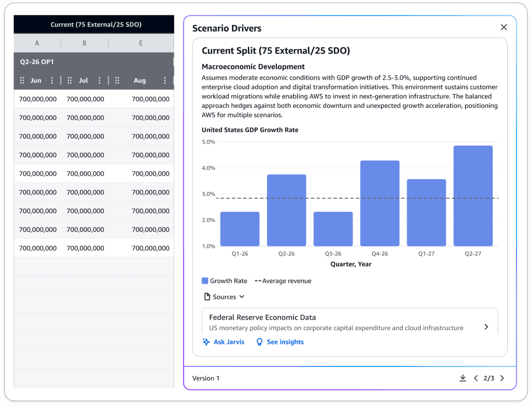Collapse the Sources dropdown chevron
The image size is (532, 407).
click(x=241, y=296)
